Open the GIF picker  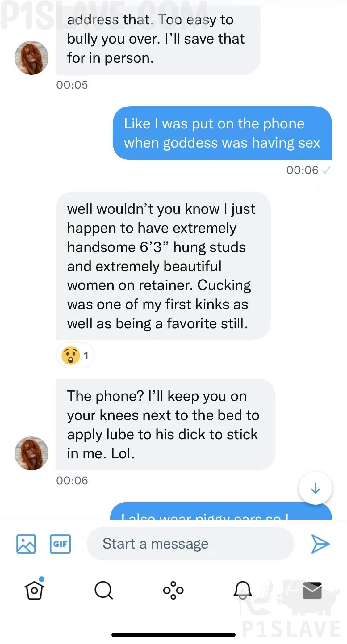tap(60, 544)
